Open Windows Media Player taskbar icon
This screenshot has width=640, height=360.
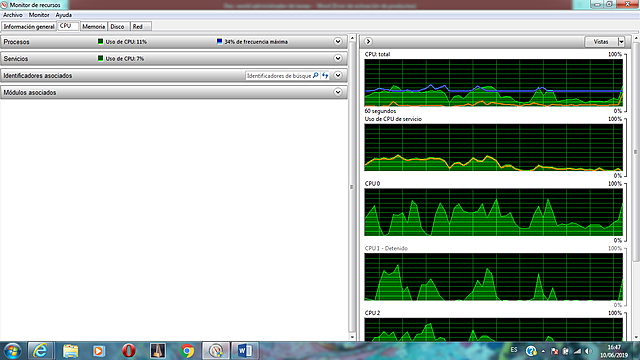(x=99, y=351)
